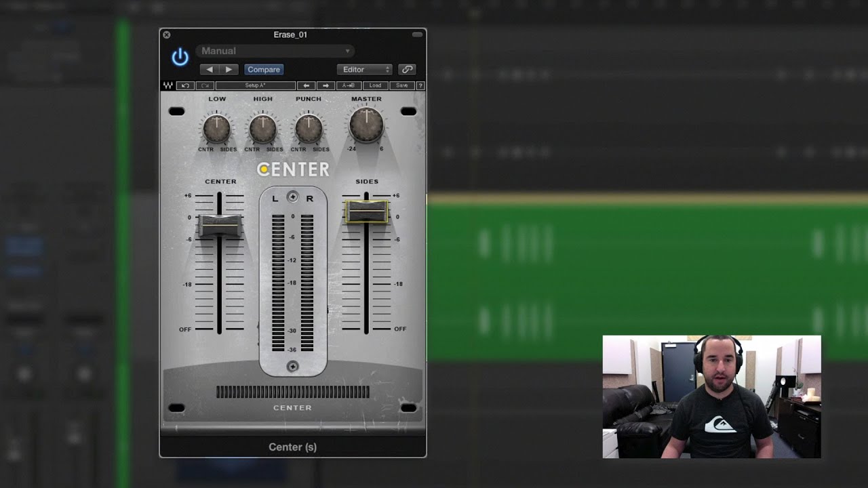Click the Master gain knob
868x488 pixels.
click(x=366, y=125)
